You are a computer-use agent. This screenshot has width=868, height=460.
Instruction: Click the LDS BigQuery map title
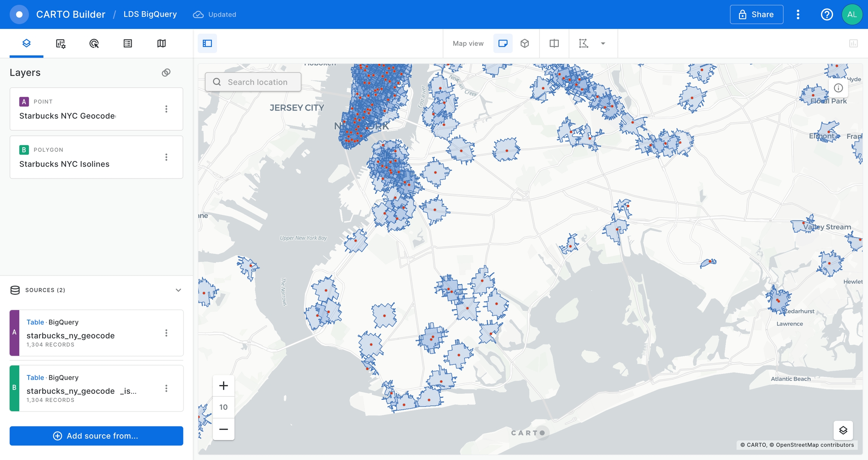point(150,14)
